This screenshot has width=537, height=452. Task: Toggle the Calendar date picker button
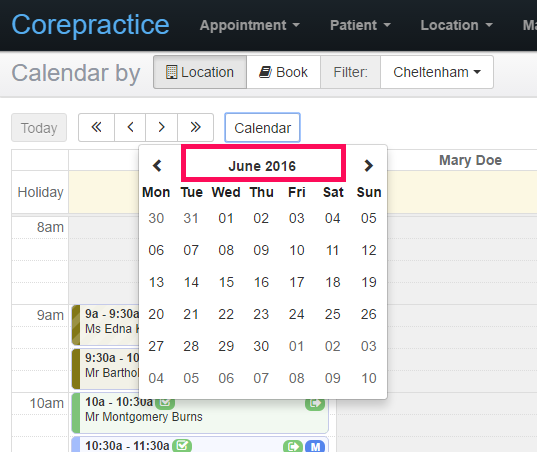click(262, 128)
